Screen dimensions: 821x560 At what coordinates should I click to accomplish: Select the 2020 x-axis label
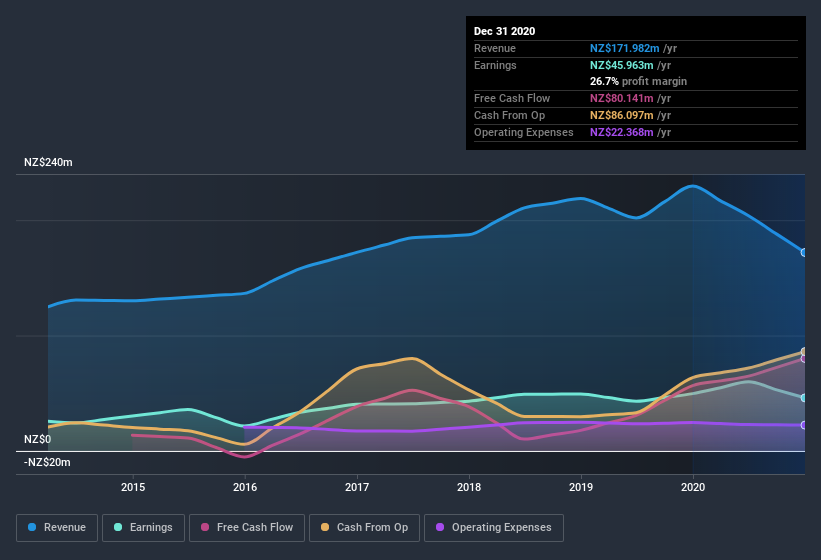693,487
